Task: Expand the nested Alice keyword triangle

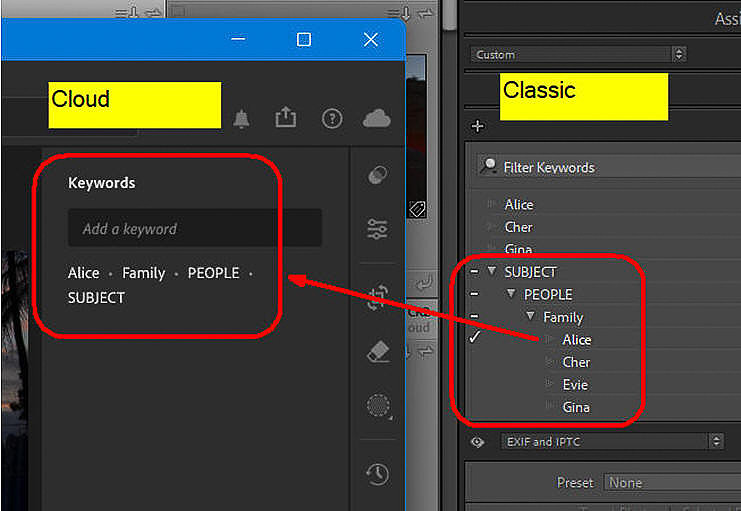Action: (x=549, y=339)
